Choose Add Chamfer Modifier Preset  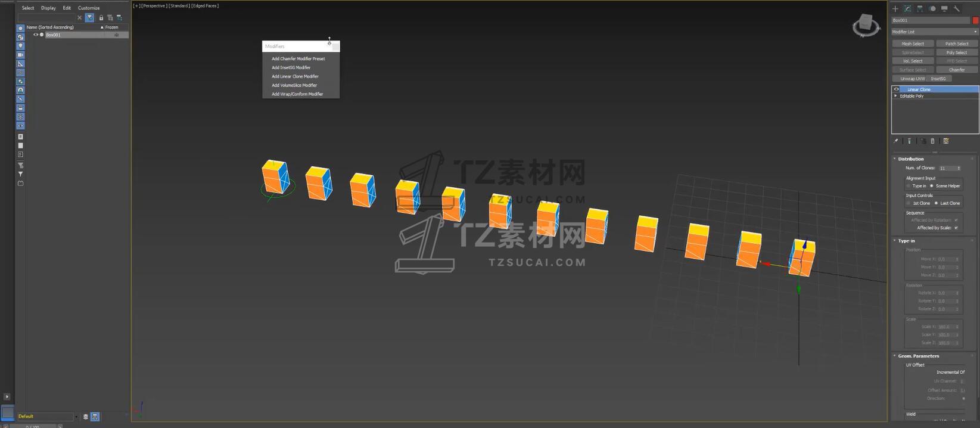[298, 58]
